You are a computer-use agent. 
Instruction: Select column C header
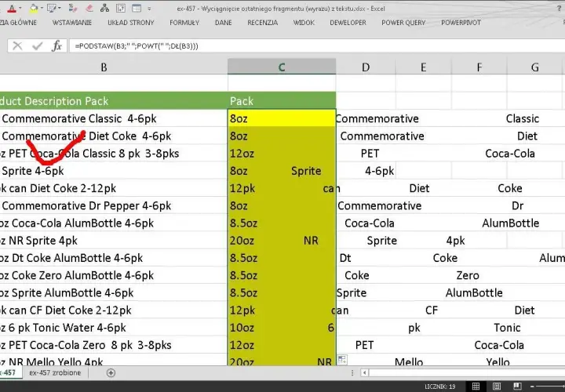point(282,67)
